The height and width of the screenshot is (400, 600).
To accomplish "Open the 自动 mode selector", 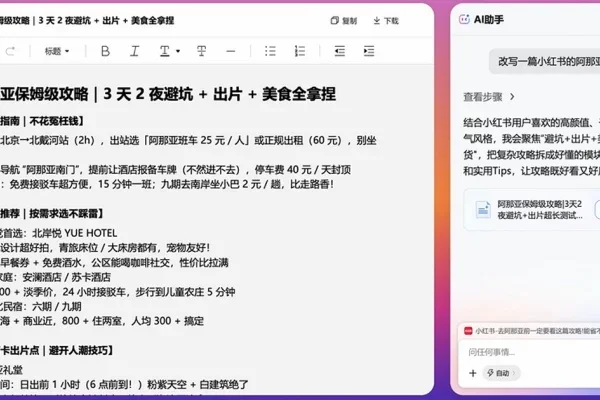I will tap(501, 373).
